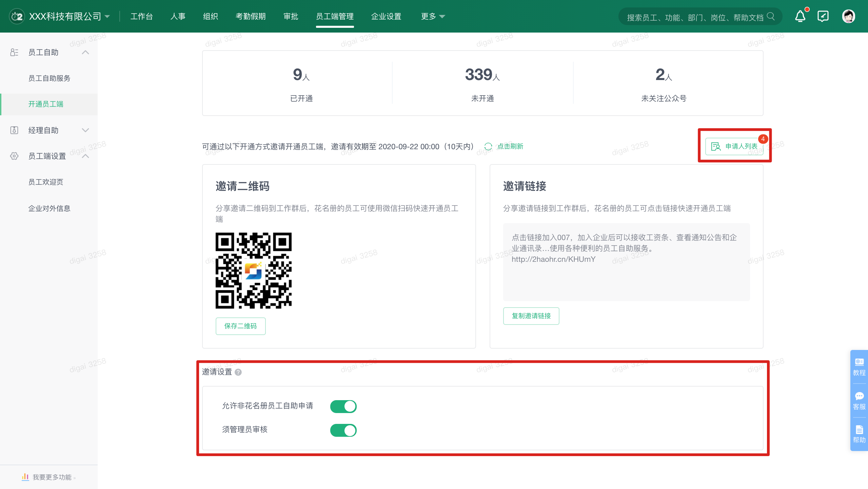Viewport: 868px width, 489px height.
Task: Open the 申请人列表 button
Action: (734, 146)
